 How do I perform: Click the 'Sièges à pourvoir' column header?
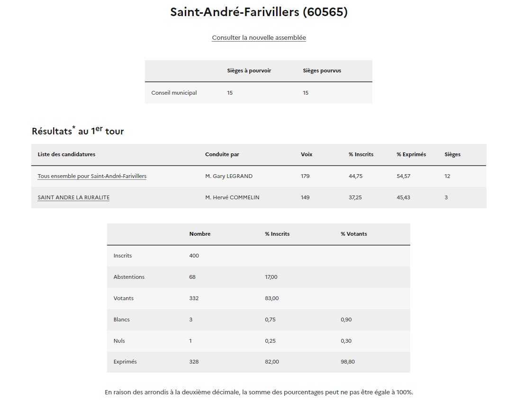point(249,71)
